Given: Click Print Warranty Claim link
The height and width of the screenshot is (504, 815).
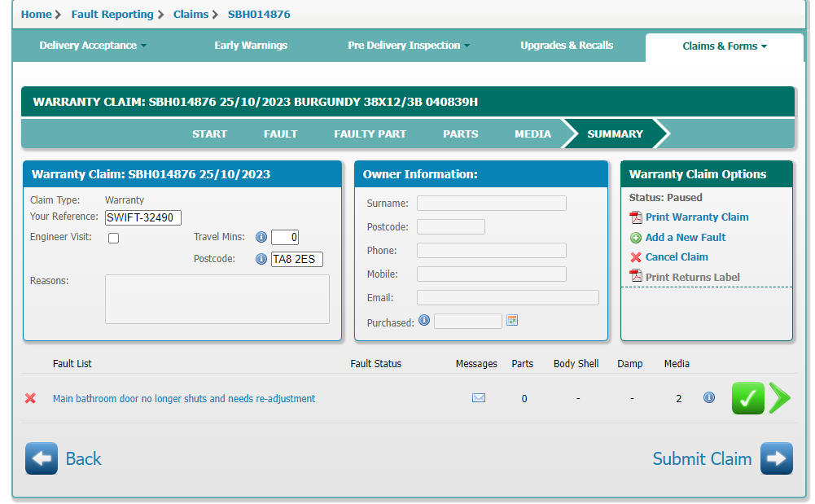Looking at the screenshot, I should click(696, 217).
